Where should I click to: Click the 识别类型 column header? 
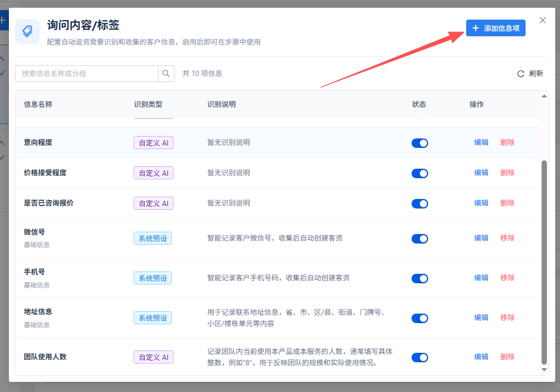coord(148,105)
